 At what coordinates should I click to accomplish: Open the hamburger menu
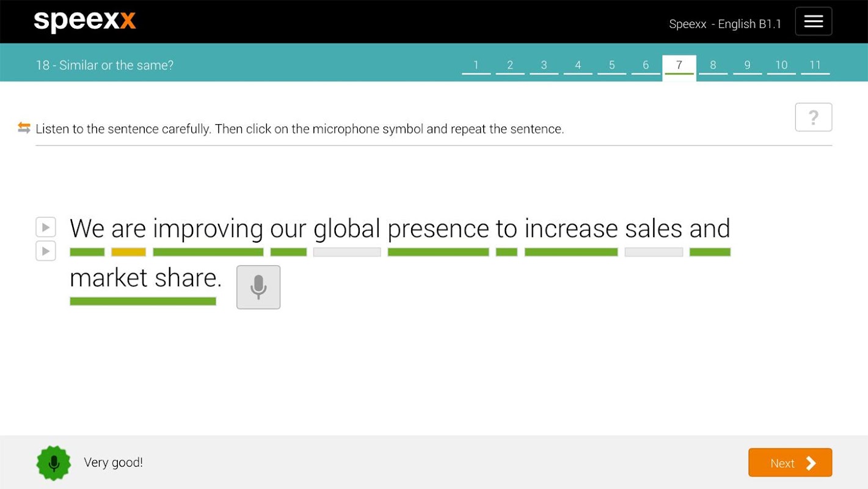pos(813,21)
